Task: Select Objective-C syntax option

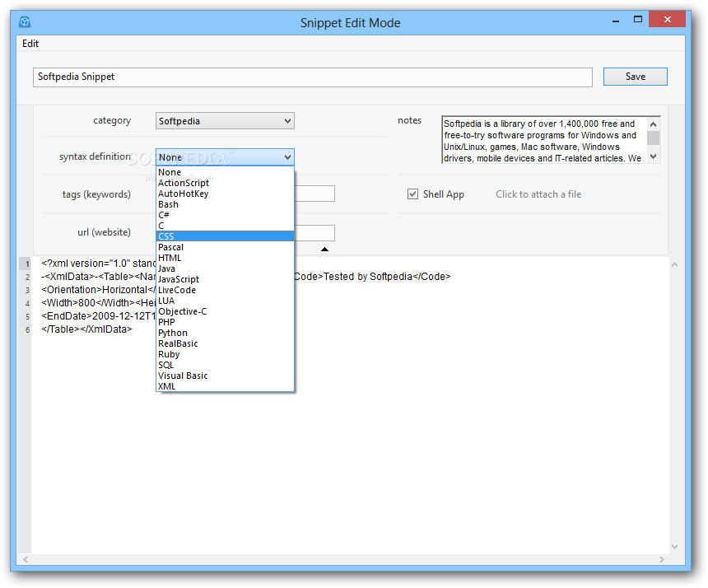Action: tap(225, 311)
